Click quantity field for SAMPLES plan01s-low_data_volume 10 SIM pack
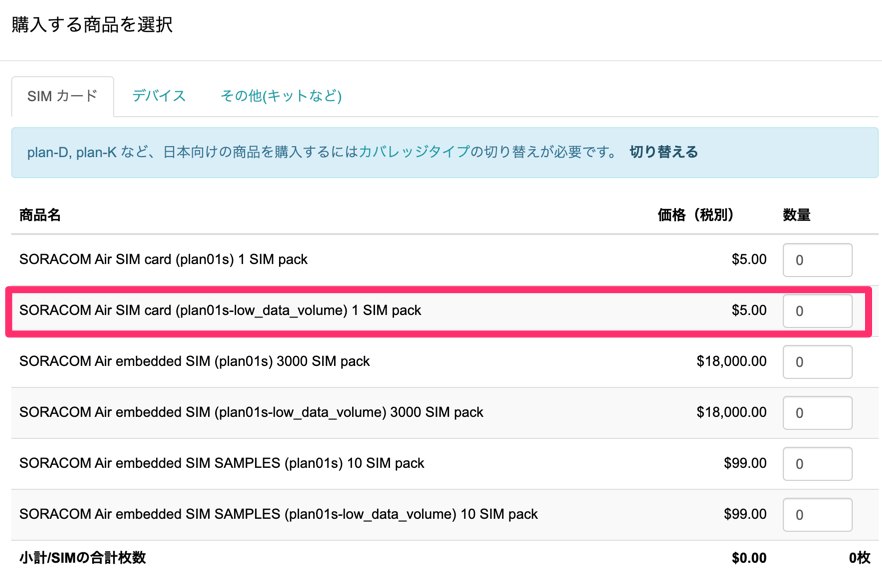This screenshot has width=882, height=573. [x=817, y=515]
